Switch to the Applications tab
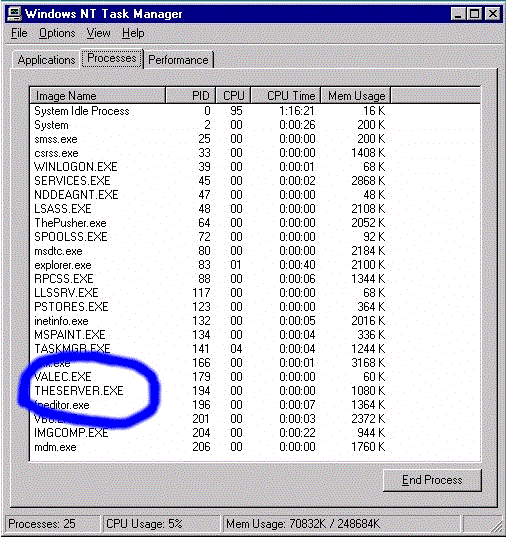 [47, 60]
